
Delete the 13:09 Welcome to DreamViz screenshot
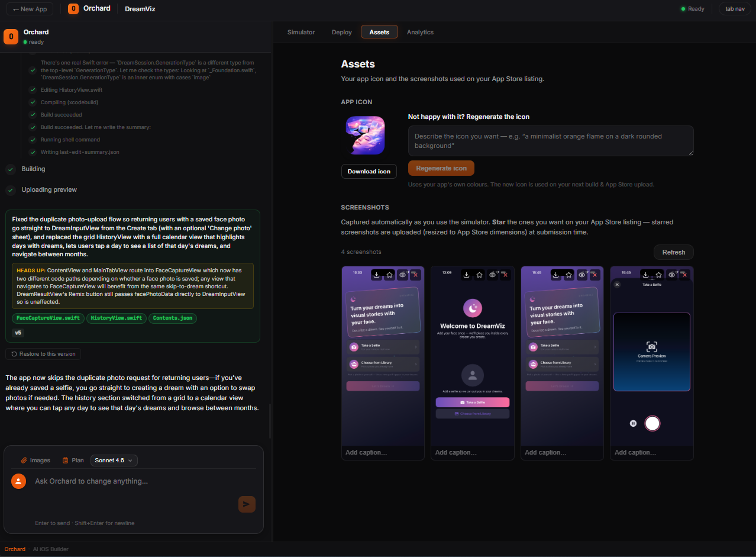[x=505, y=275]
